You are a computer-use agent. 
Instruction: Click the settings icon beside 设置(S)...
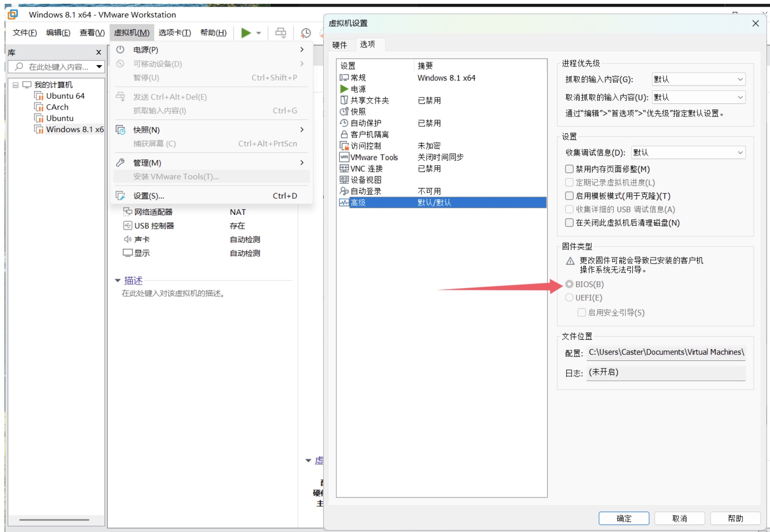click(x=121, y=196)
